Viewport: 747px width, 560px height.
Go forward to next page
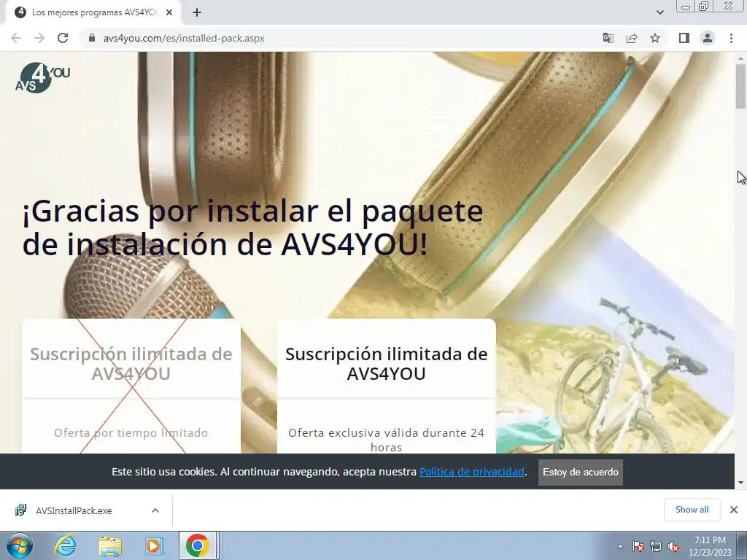pos(39,38)
